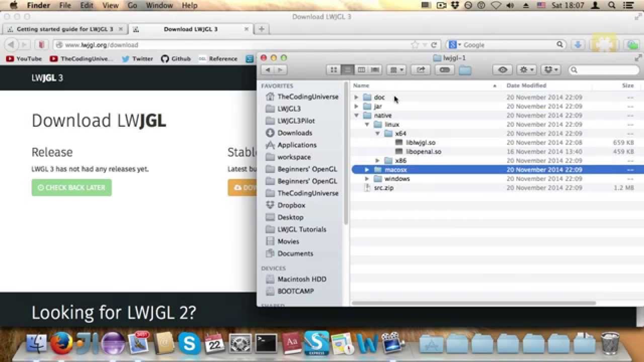Image resolution: width=644 pixels, height=362 pixels.
Task: Go forward in Finder window
Action: (x=281, y=70)
